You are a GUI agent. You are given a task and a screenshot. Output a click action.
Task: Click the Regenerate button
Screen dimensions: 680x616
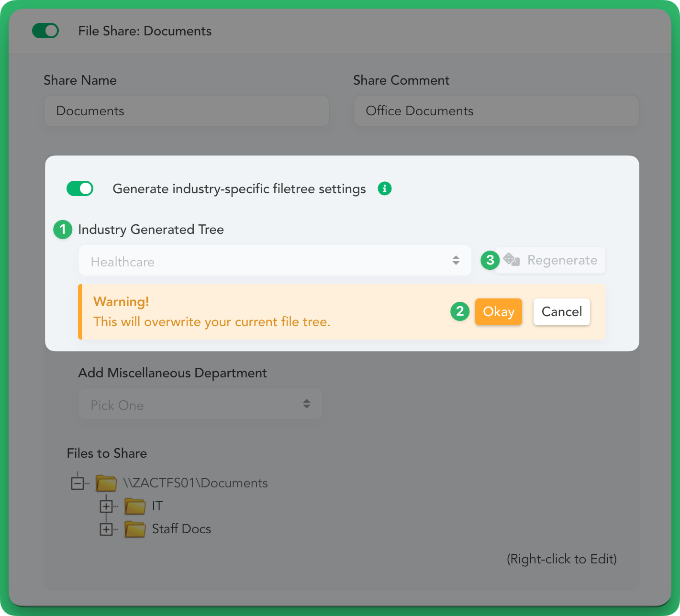point(550,260)
